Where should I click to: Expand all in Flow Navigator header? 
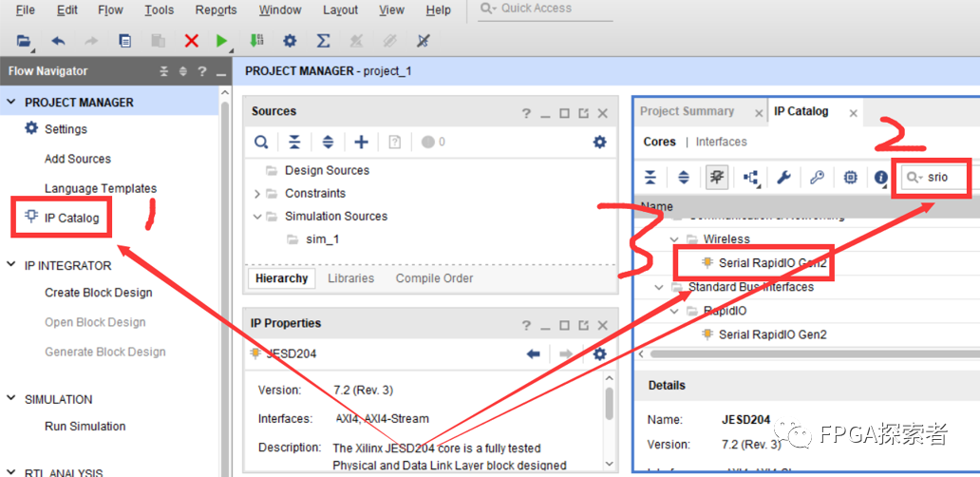click(x=183, y=71)
